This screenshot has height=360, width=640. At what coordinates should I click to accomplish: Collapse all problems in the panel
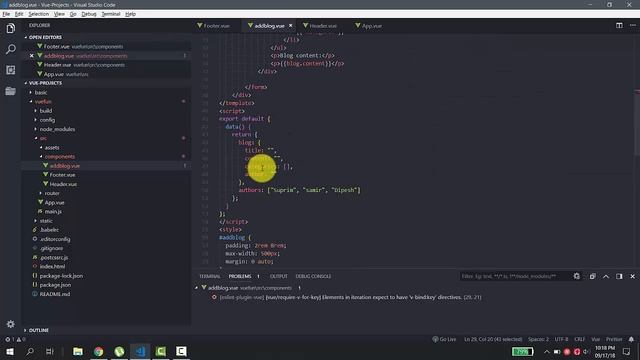[x=592, y=276]
